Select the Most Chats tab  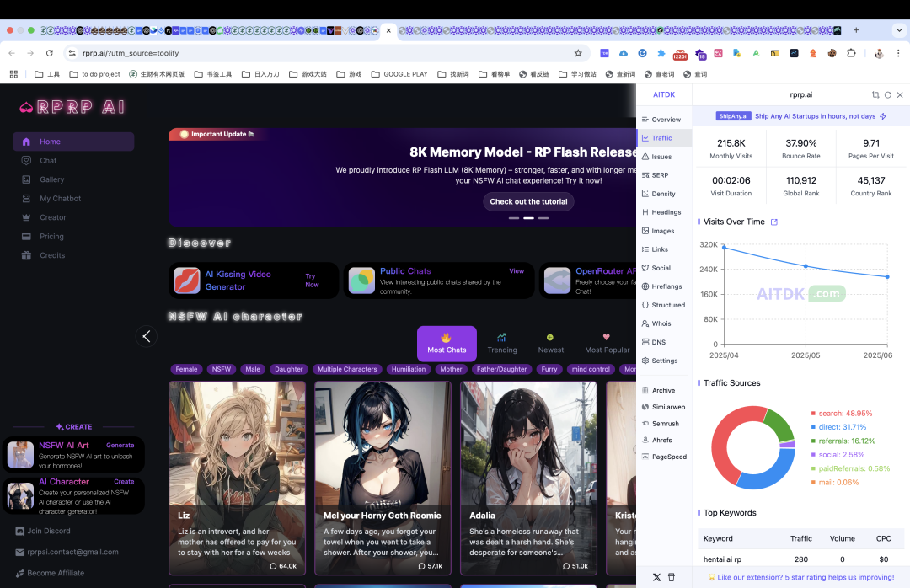(447, 343)
